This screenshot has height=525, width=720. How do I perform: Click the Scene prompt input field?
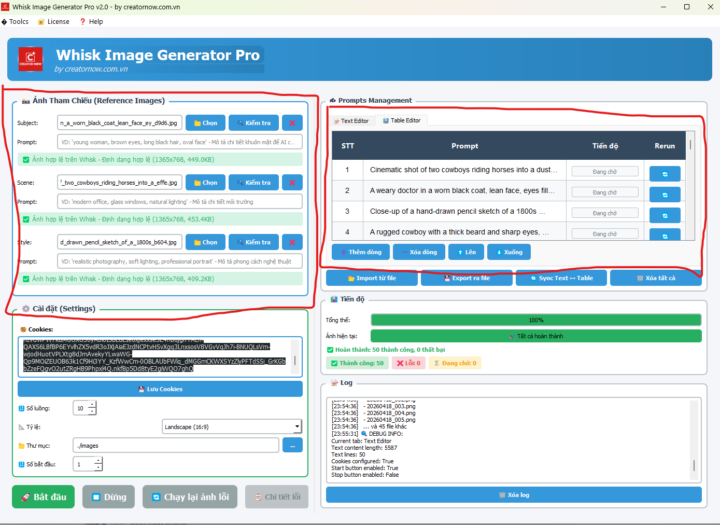pyautogui.click(x=180, y=202)
